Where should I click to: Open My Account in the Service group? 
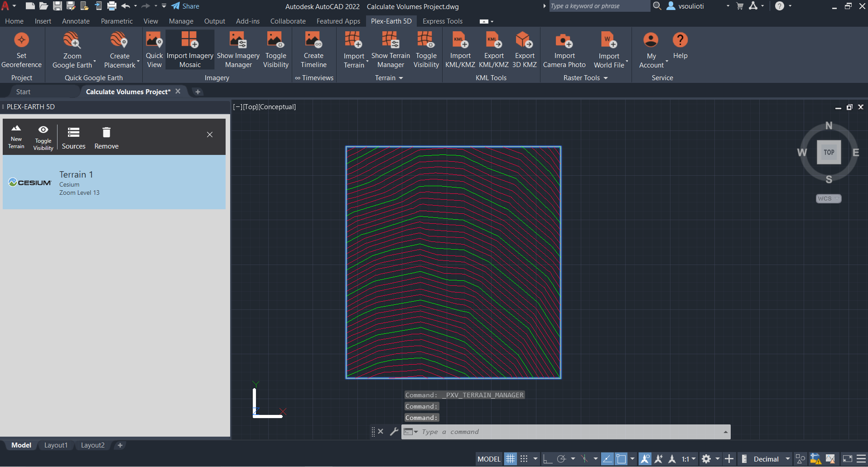(651, 49)
